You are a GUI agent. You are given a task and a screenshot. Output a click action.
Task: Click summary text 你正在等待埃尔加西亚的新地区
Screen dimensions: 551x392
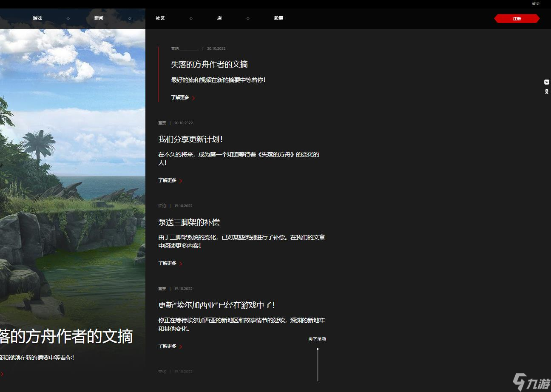pyautogui.click(x=241, y=324)
